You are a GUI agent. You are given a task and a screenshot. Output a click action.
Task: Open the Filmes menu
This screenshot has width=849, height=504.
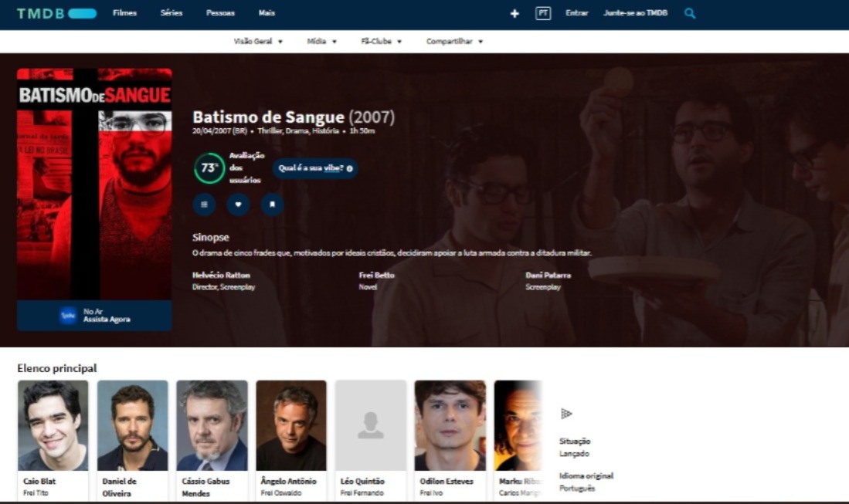click(124, 13)
